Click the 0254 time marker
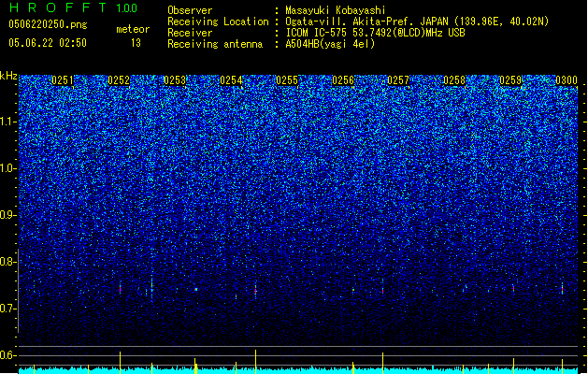The height and width of the screenshot is (374, 588). (x=231, y=80)
